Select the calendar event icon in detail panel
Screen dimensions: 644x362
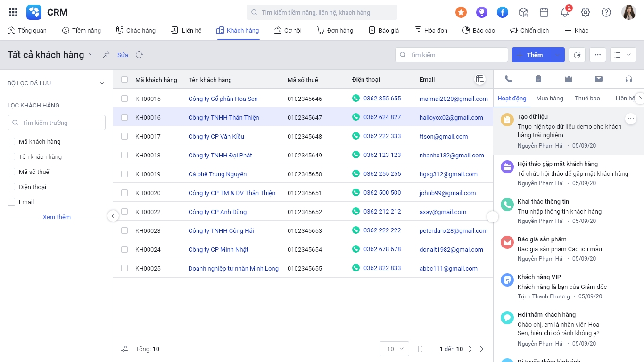click(x=569, y=79)
